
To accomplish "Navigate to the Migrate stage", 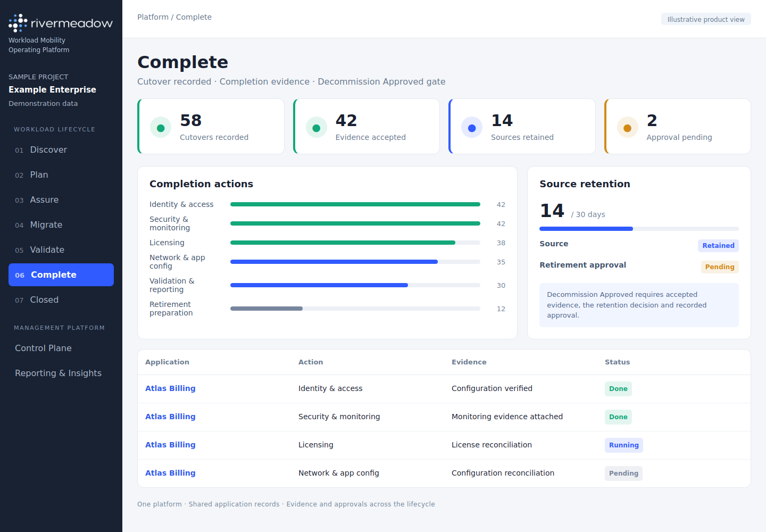I will coord(61,225).
